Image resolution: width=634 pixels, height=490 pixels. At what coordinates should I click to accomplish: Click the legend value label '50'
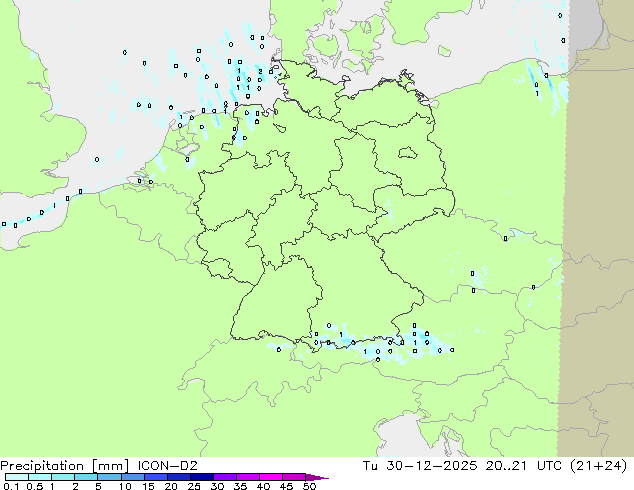(x=310, y=486)
